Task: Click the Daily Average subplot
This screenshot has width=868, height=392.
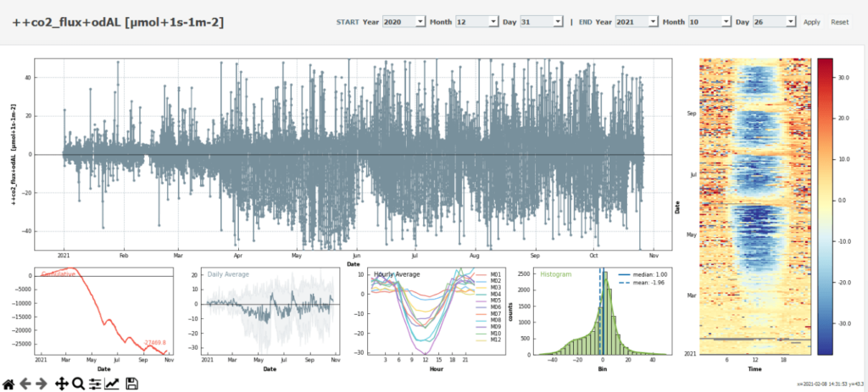Action: pos(270,312)
